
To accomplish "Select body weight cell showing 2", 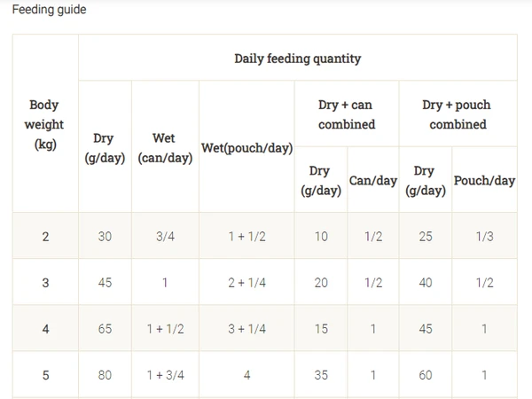I will coord(44,236).
